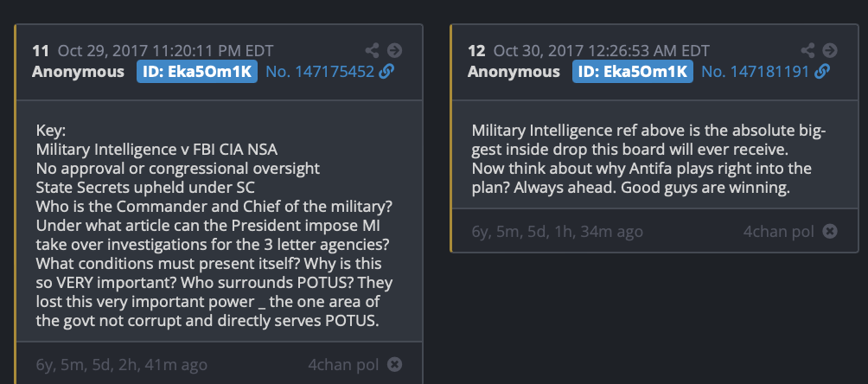Click ID: Eka5Om1K badge on post 12

pyautogui.click(x=633, y=71)
